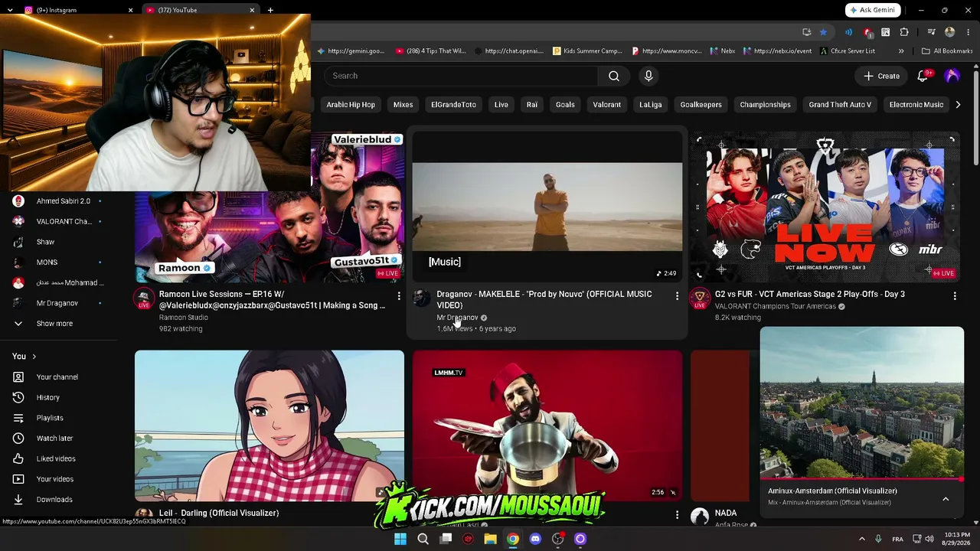The image size is (980, 551).
Task: Select the Mixes chip
Action: pos(403,105)
